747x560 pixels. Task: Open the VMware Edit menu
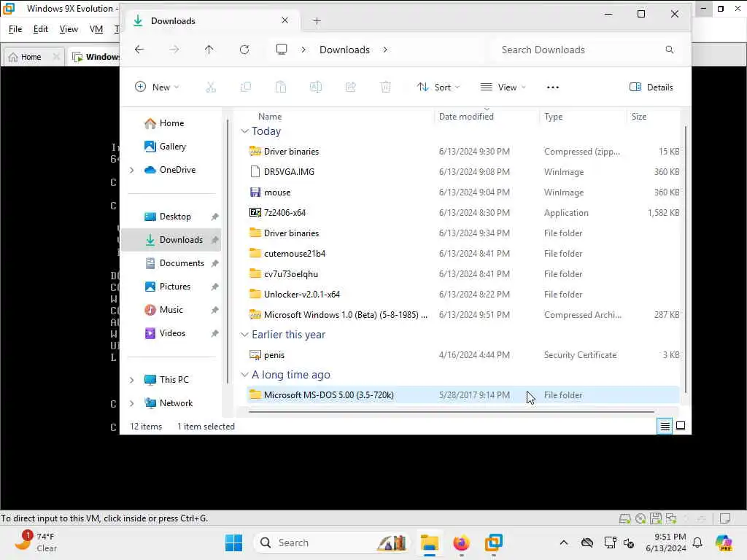point(41,29)
